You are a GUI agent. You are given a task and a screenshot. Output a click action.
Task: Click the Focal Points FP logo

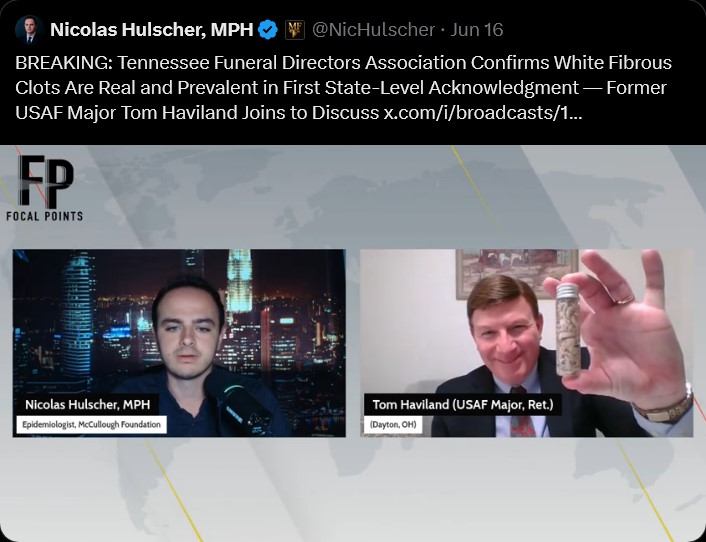(45, 181)
